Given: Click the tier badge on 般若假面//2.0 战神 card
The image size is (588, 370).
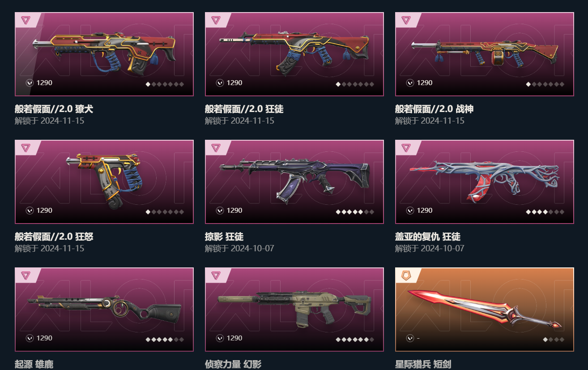Looking at the screenshot, I should (x=406, y=20).
